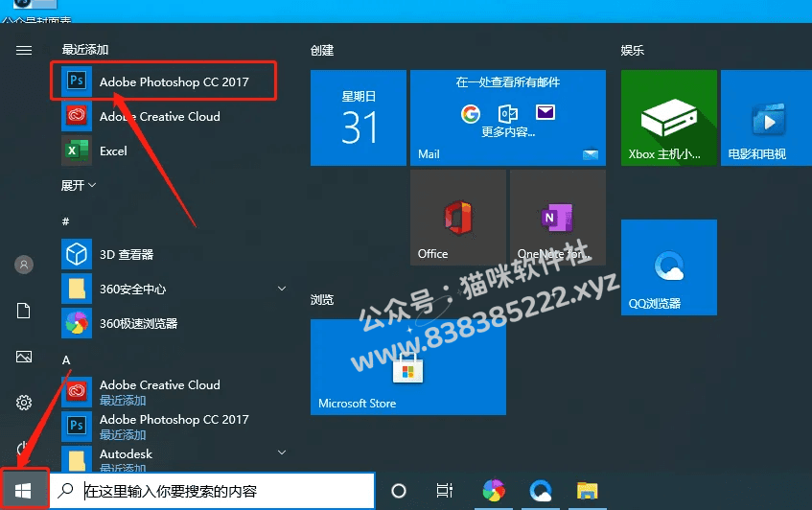Open File Explorer from the taskbar

click(x=588, y=490)
